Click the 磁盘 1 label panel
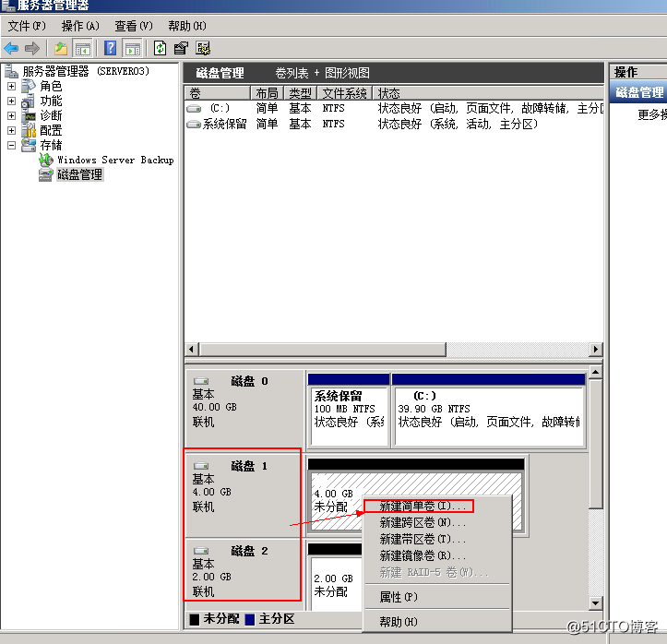The height and width of the screenshot is (644, 667). [x=244, y=495]
